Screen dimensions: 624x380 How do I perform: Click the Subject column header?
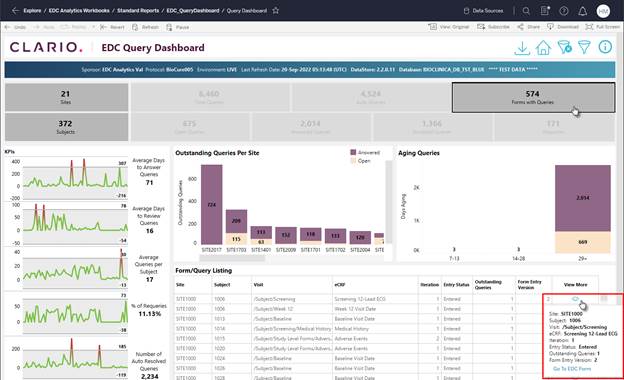tap(222, 285)
